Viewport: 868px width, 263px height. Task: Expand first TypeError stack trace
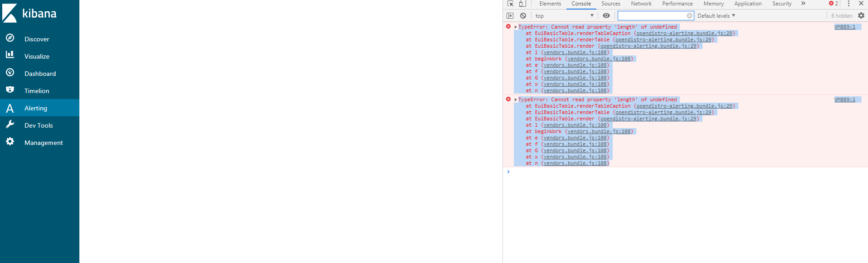[x=516, y=27]
